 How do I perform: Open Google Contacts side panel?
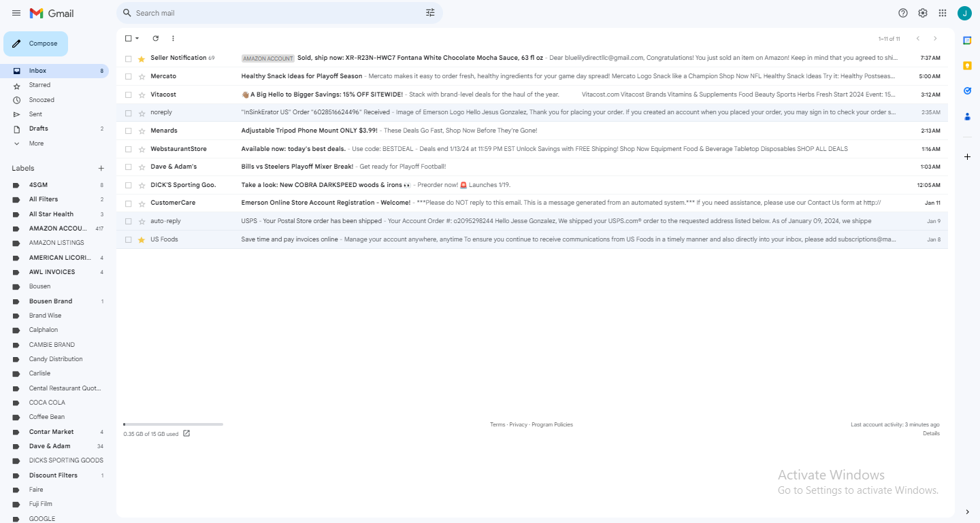[967, 116]
